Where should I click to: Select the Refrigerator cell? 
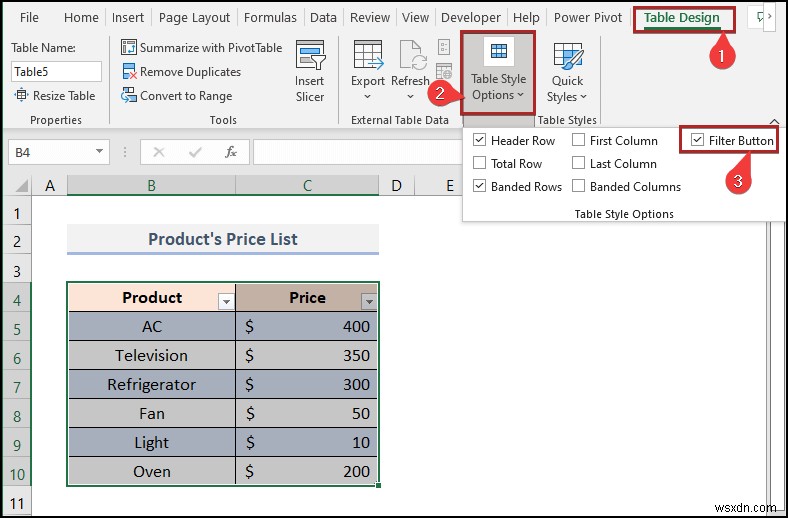point(151,384)
